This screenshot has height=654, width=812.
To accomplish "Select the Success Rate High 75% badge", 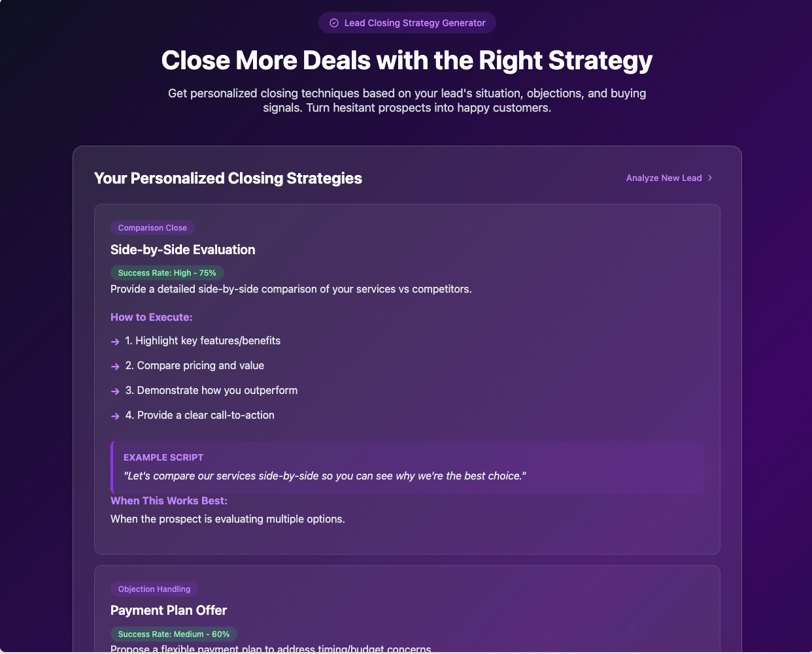I will (x=167, y=273).
